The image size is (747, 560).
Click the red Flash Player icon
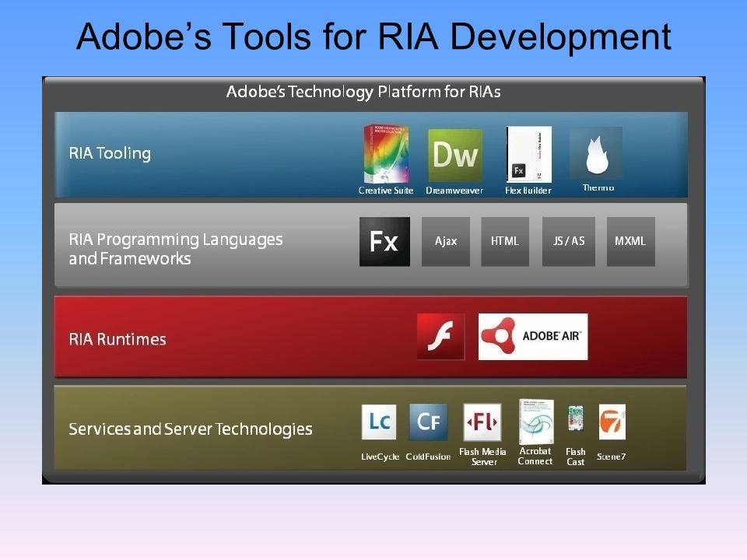(x=440, y=336)
